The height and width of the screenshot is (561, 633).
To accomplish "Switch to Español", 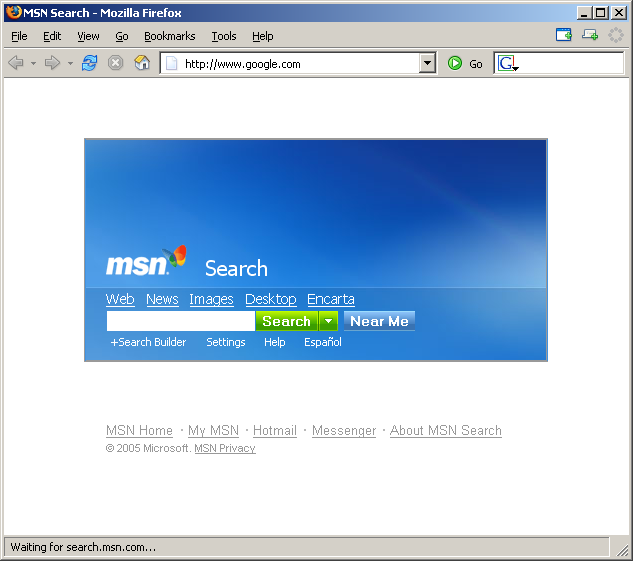I will click(x=323, y=342).
